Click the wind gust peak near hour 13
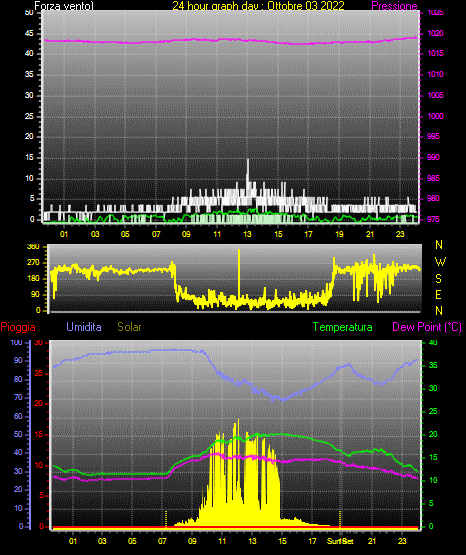Image resolution: width=466 pixels, height=555 pixels. pyautogui.click(x=248, y=162)
